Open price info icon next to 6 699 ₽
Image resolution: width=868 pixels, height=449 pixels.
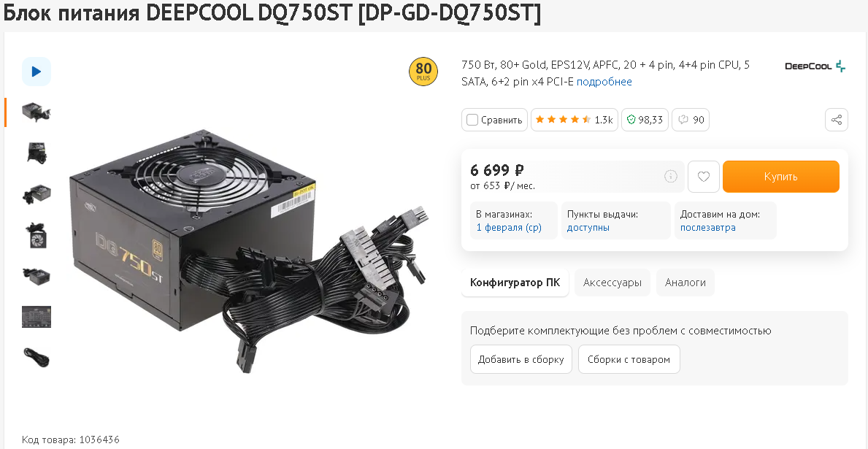(x=670, y=177)
